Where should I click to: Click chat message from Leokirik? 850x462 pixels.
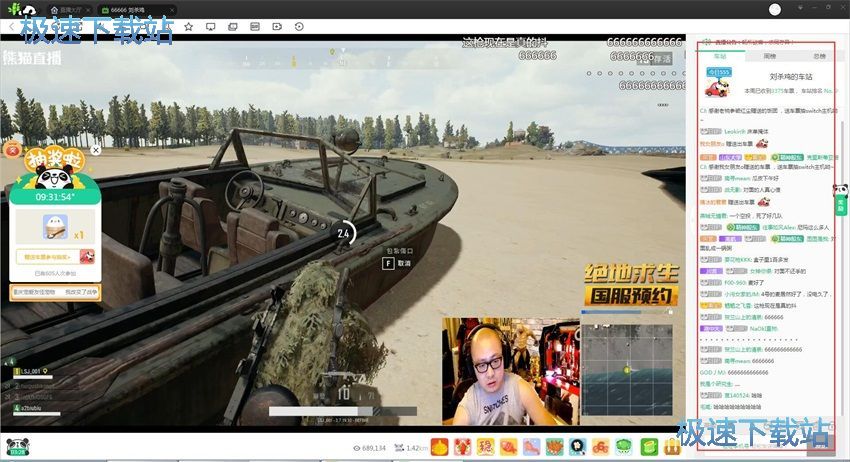[x=735, y=131]
